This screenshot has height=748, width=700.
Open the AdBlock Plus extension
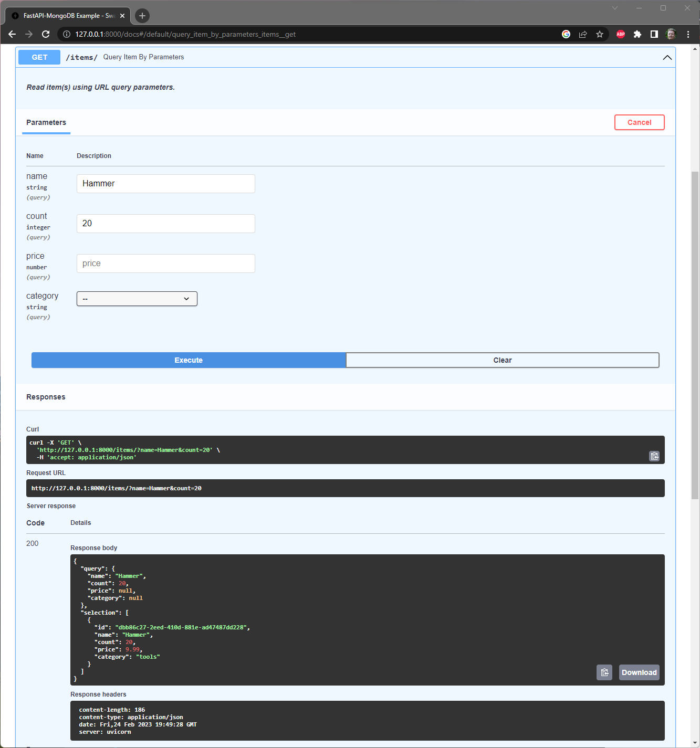point(620,34)
